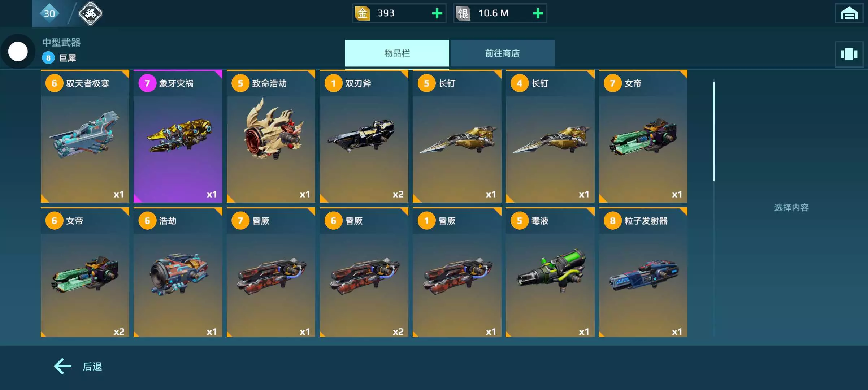The image size is (868, 390).
Task: Select the white round avatar icon
Action: click(x=18, y=51)
